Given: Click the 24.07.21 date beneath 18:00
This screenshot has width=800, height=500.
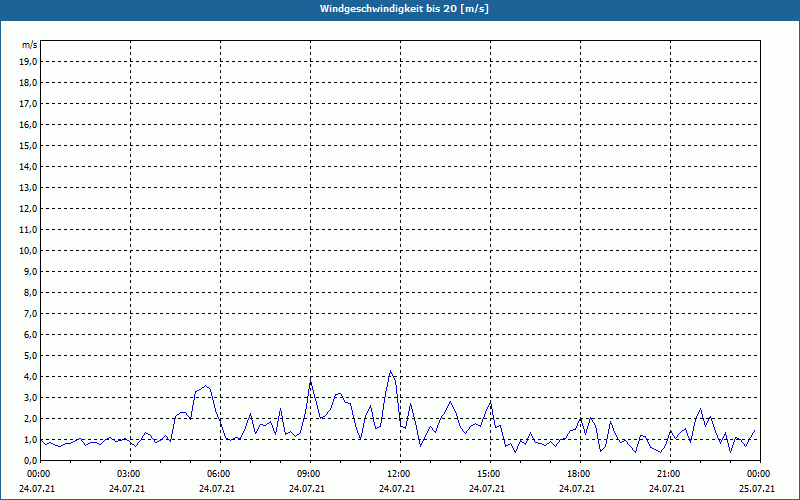Looking at the screenshot, I should [x=577, y=489].
